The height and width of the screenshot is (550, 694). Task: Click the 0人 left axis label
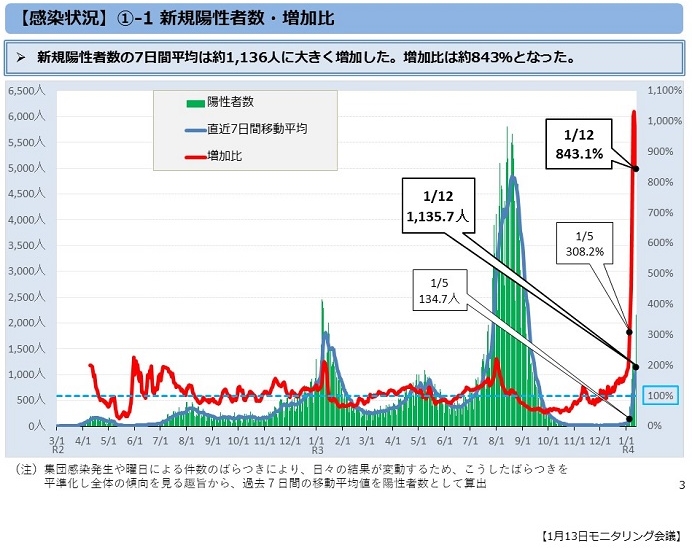pos(37,426)
